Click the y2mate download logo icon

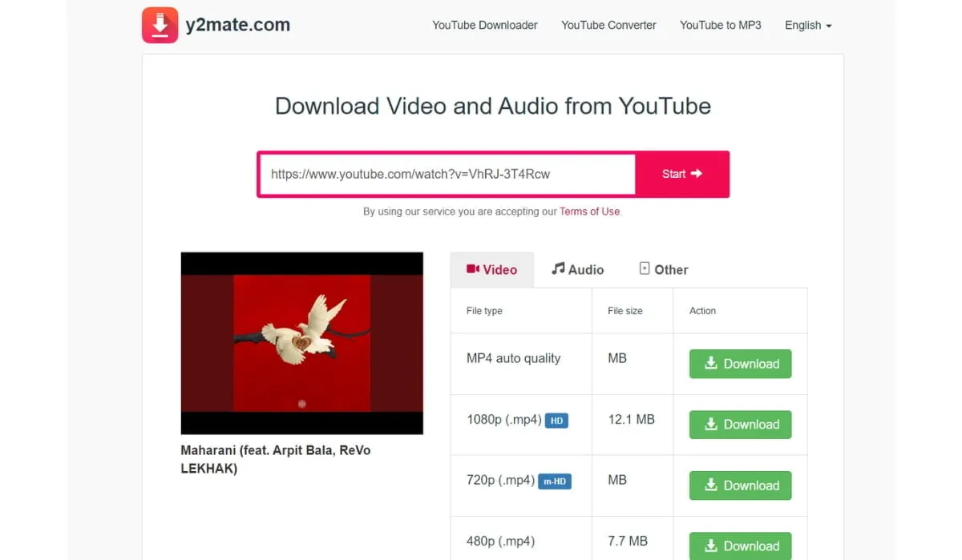coord(160,25)
